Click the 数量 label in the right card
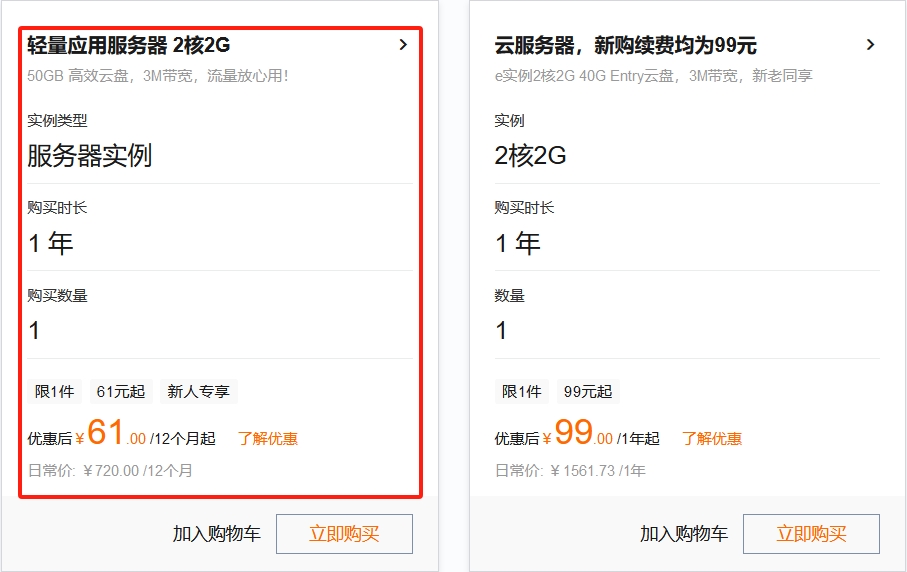The image size is (907, 572). (509, 296)
